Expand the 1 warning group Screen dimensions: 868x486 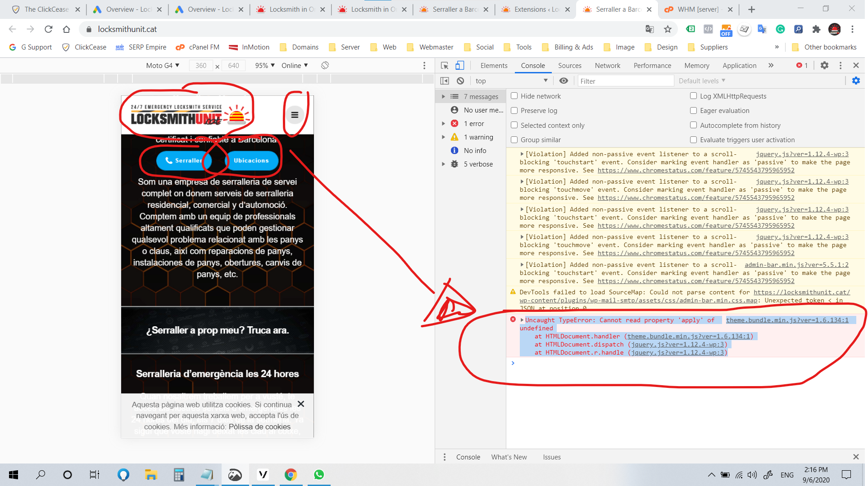click(443, 137)
